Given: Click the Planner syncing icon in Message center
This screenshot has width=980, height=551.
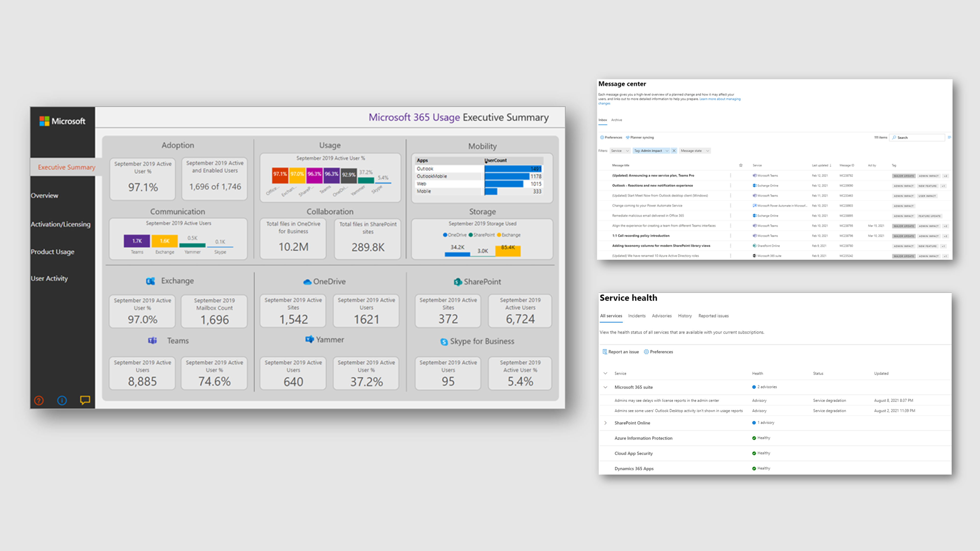Looking at the screenshot, I should point(628,137).
